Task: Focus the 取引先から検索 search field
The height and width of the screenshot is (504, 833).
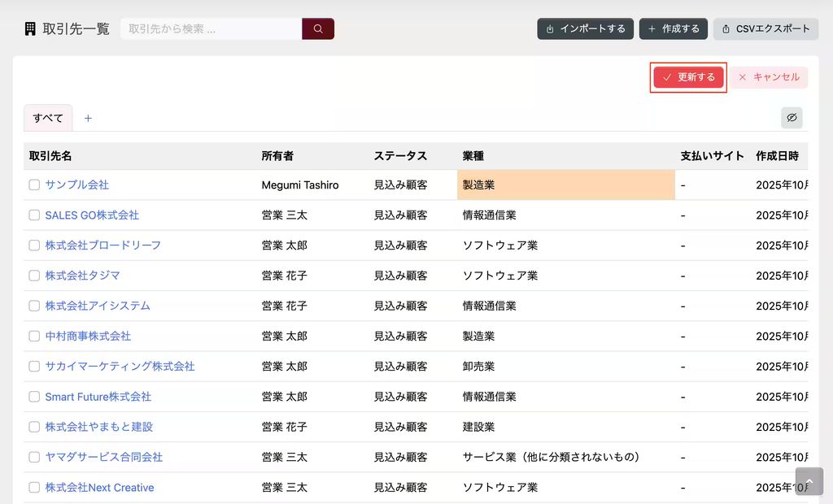Action: pos(212,28)
